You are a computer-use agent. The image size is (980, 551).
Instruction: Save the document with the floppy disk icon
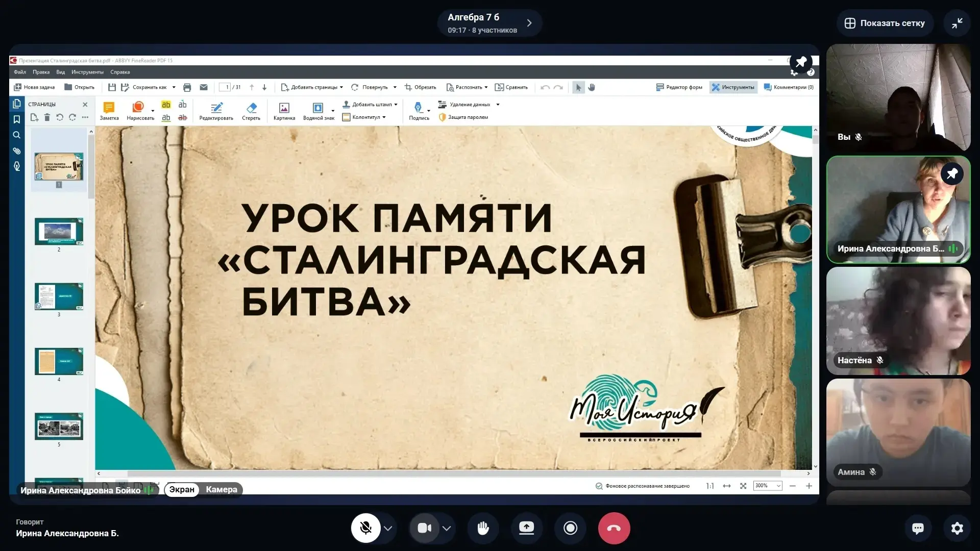tap(112, 87)
